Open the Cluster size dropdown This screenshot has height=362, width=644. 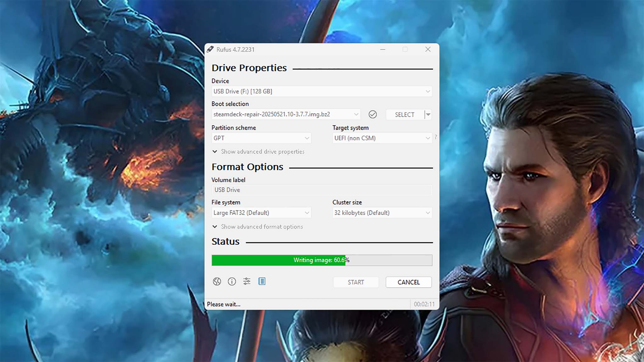pos(382,213)
